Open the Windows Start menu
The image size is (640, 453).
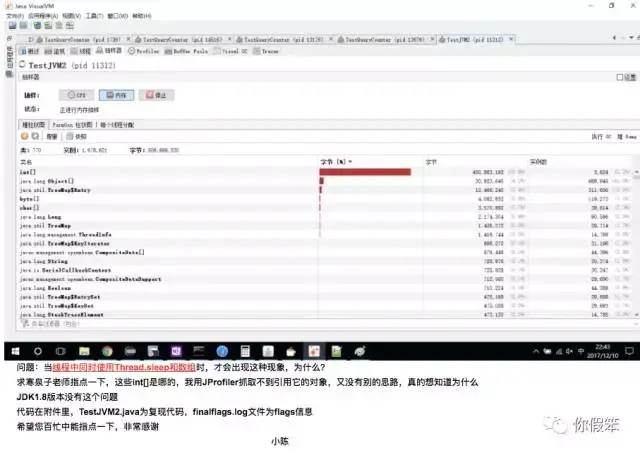[16, 351]
